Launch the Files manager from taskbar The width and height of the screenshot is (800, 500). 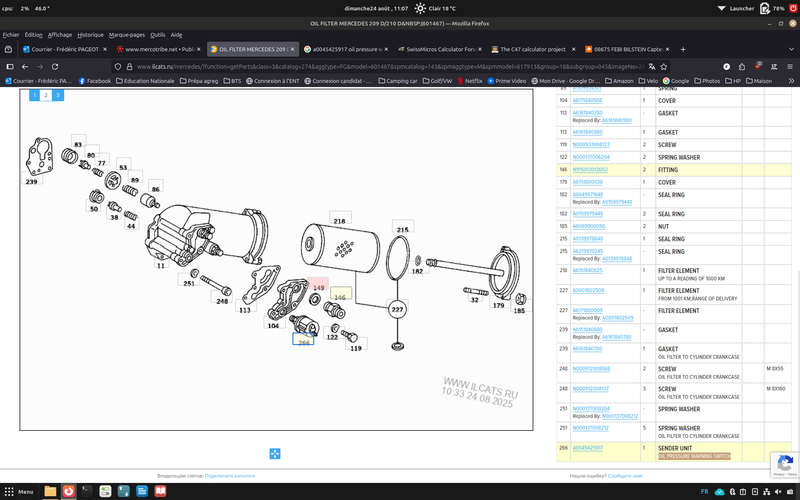pos(50,491)
